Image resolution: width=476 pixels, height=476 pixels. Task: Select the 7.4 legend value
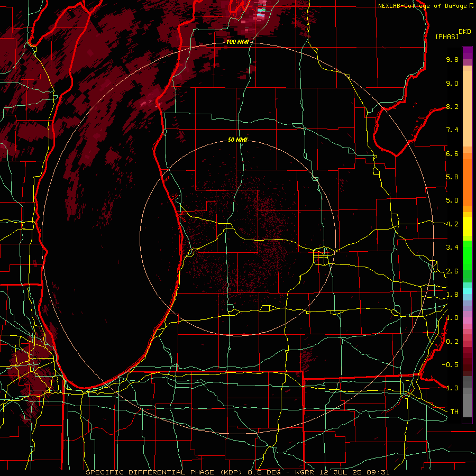point(452,130)
